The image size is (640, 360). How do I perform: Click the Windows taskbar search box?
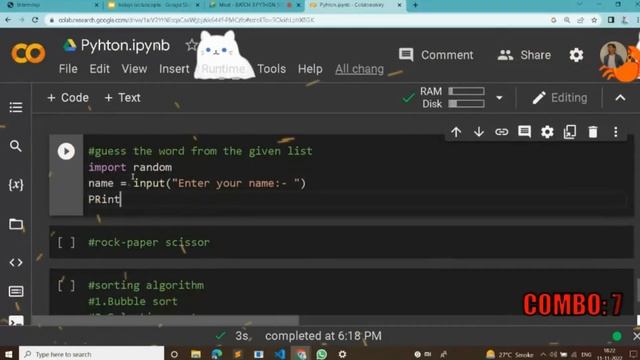click(91, 354)
